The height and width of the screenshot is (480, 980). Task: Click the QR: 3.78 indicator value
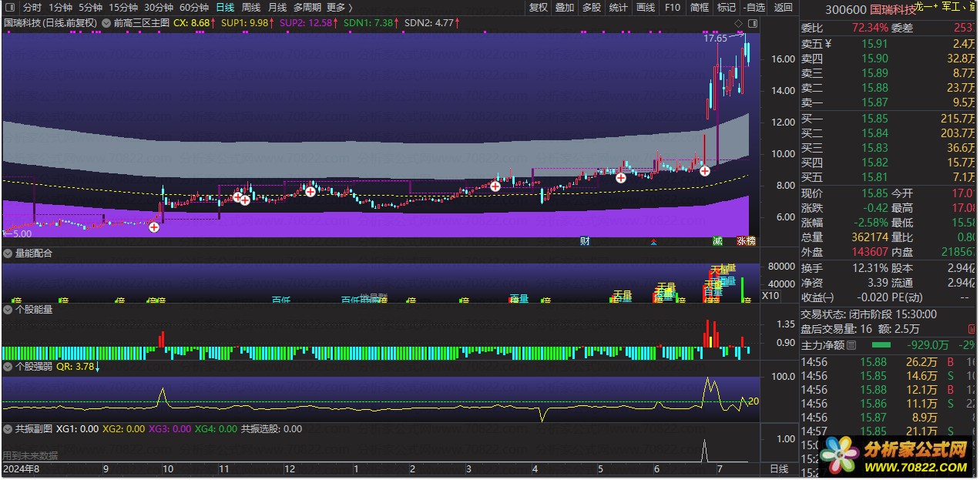pyautogui.click(x=75, y=367)
